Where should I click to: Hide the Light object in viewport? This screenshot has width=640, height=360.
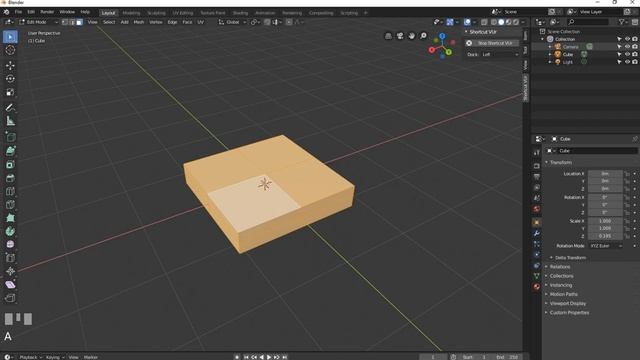click(627, 62)
